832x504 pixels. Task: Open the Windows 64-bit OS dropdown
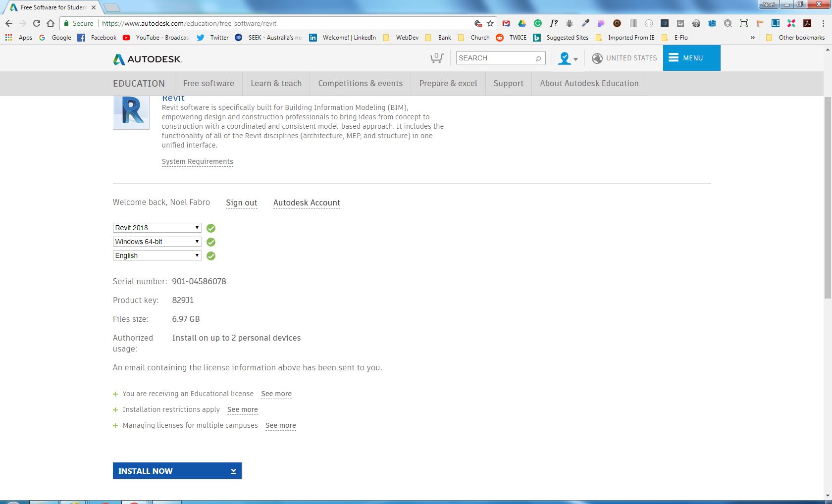coord(157,242)
